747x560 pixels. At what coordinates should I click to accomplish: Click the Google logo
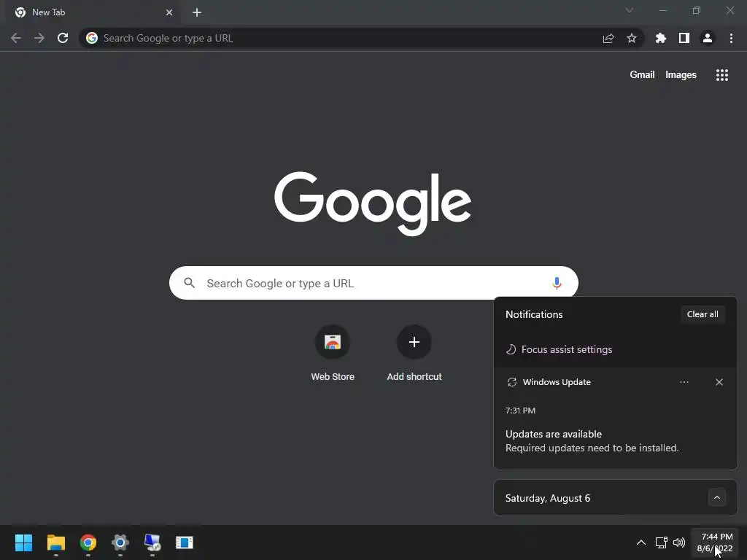coord(373,203)
